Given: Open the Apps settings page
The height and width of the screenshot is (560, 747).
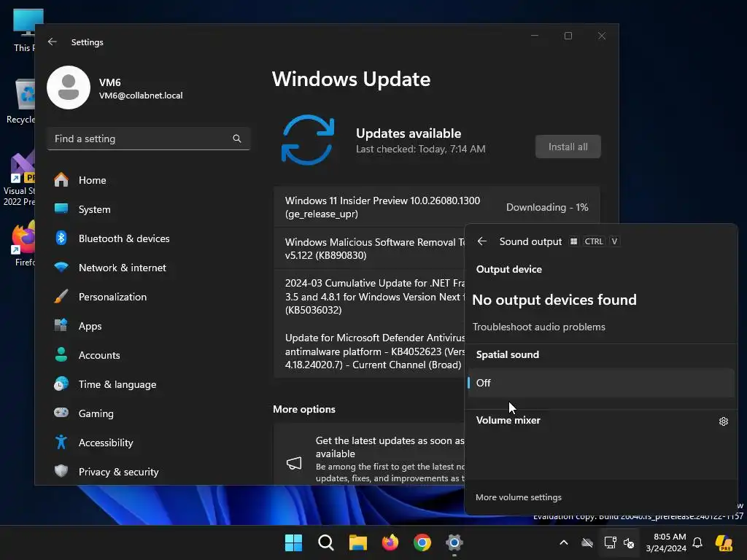Looking at the screenshot, I should click(x=149, y=326).
